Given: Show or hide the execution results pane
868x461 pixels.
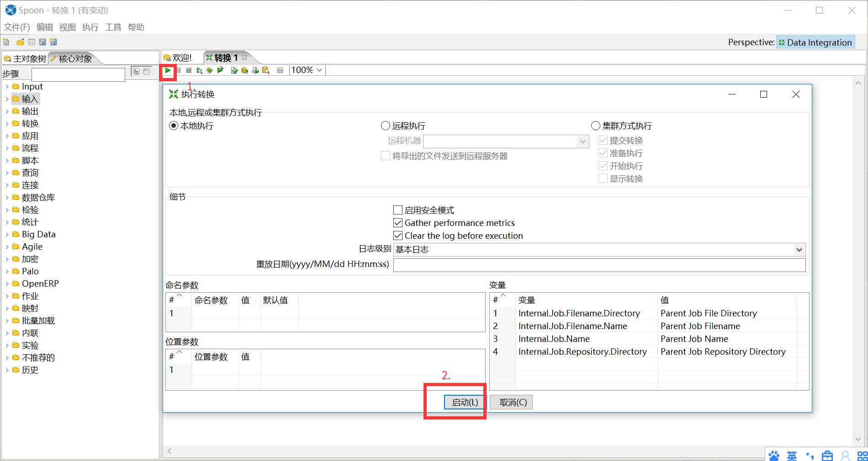Looking at the screenshot, I should coord(280,70).
